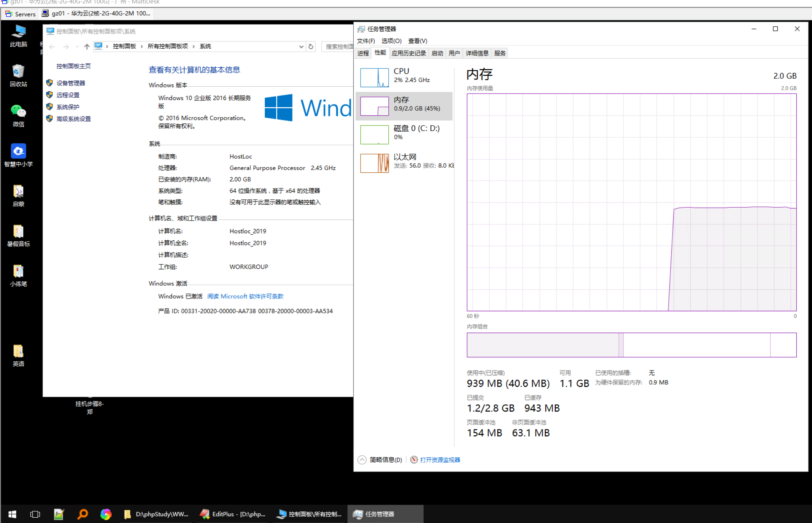
Task: Click the search magnifier taskbar icon
Action: [83, 514]
